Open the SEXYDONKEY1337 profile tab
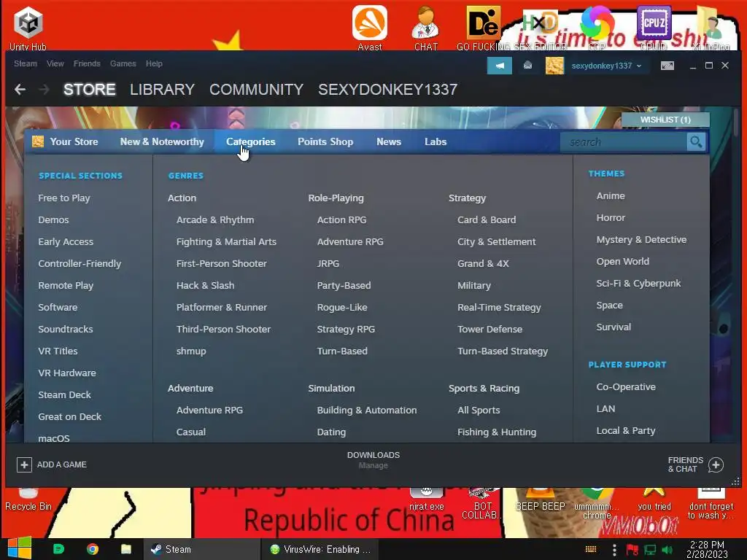Screen dimensions: 747x560 [388, 90]
